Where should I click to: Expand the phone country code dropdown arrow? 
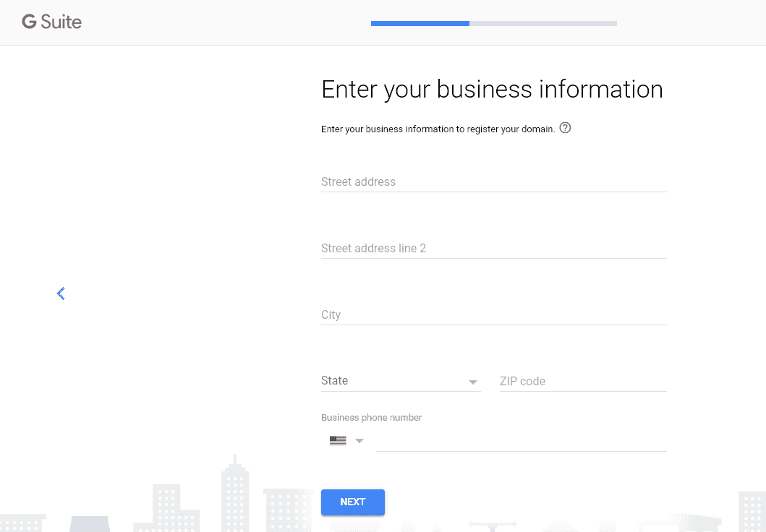(359, 441)
